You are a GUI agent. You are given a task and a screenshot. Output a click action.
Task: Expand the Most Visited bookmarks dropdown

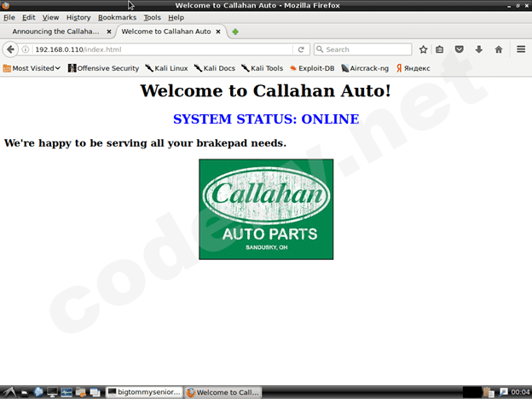pos(32,68)
